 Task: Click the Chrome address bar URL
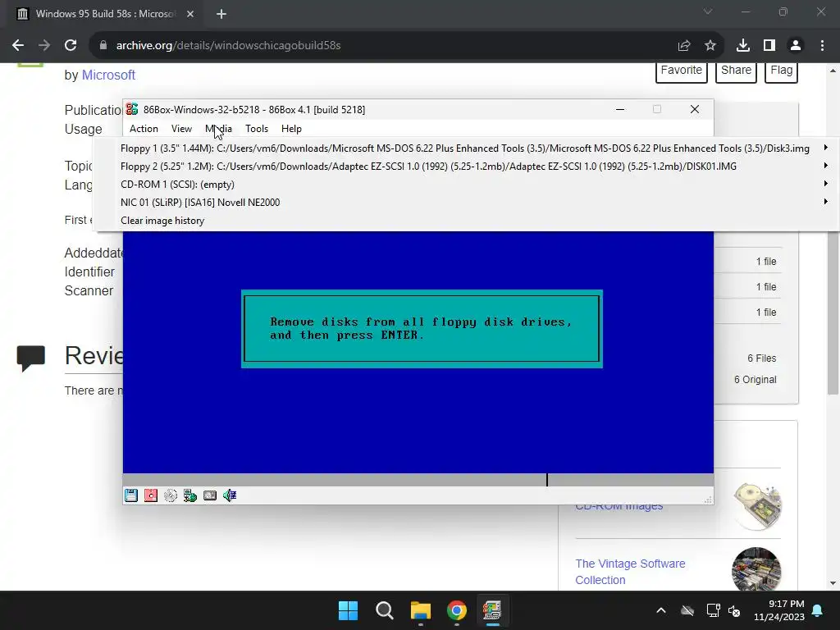coord(228,46)
